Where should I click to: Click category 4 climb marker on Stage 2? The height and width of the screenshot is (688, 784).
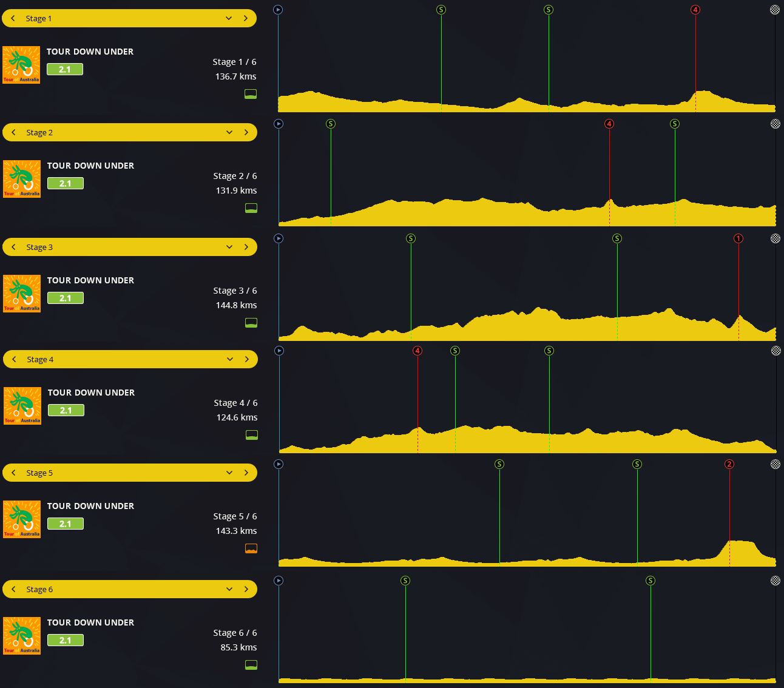click(x=609, y=124)
